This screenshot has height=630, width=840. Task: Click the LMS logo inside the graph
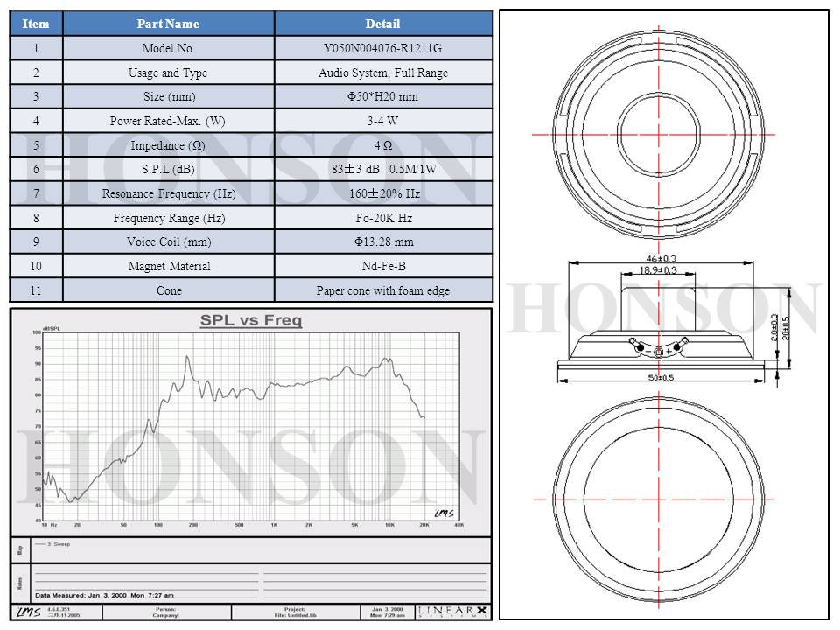444,512
